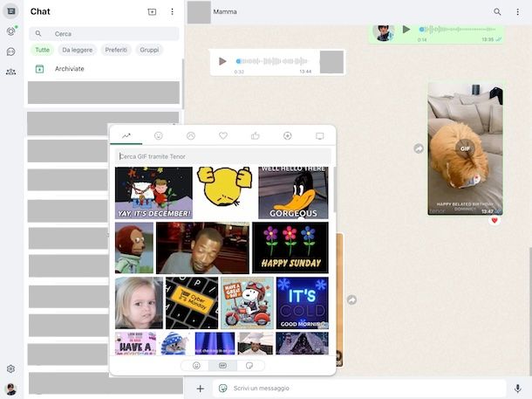This screenshot has width=532, height=399.
Task: Click the archive box icon next to Archiviate
Action: (x=40, y=69)
